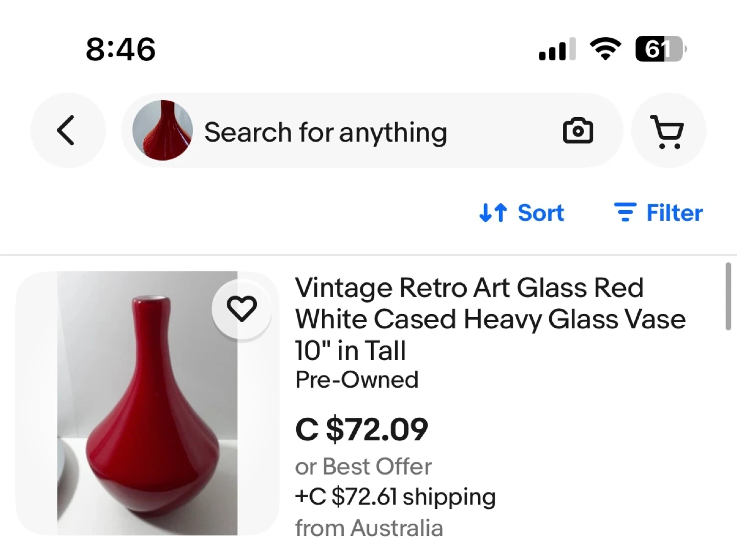Tap the 8:46 clock in status bar
The image size is (737, 560).
click(x=121, y=50)
